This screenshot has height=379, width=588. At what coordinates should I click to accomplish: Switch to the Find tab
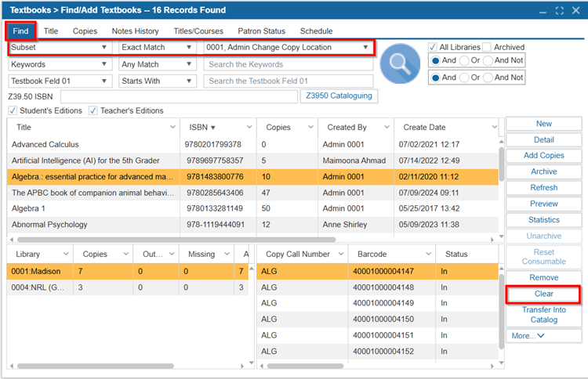(x=20, y=31)
